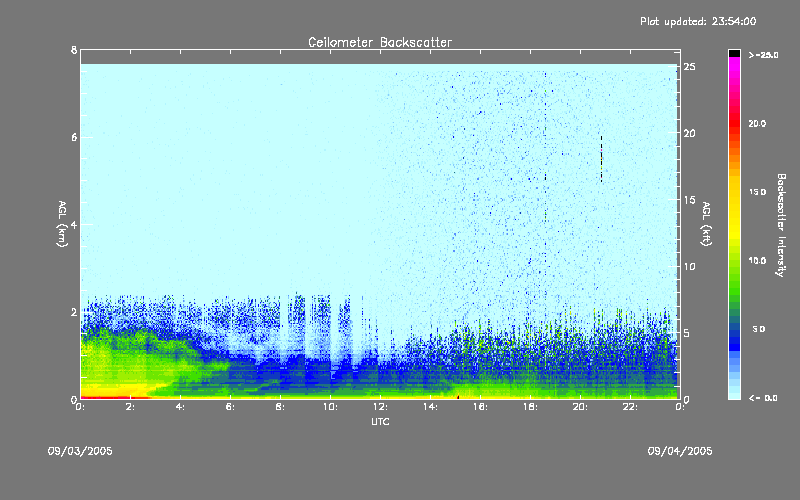Click the yellow colorbar segment near 15.0
The width and height of the screenshot is (800, 500).
pyautogui.click(x=734, y=193)
